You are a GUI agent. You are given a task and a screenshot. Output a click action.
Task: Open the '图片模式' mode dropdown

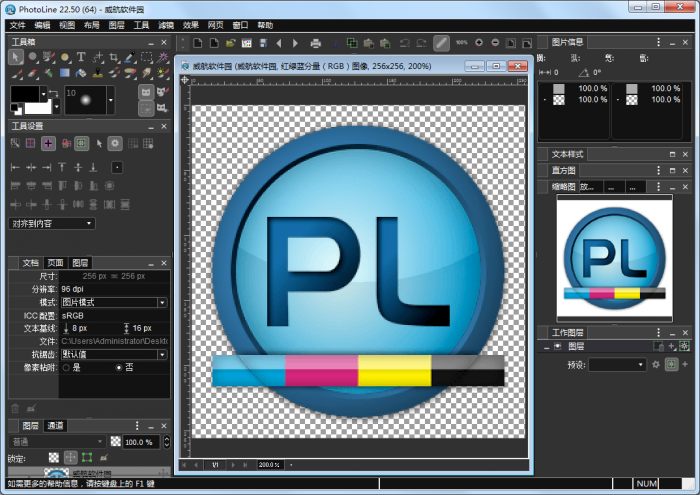(x=114, y=303)
